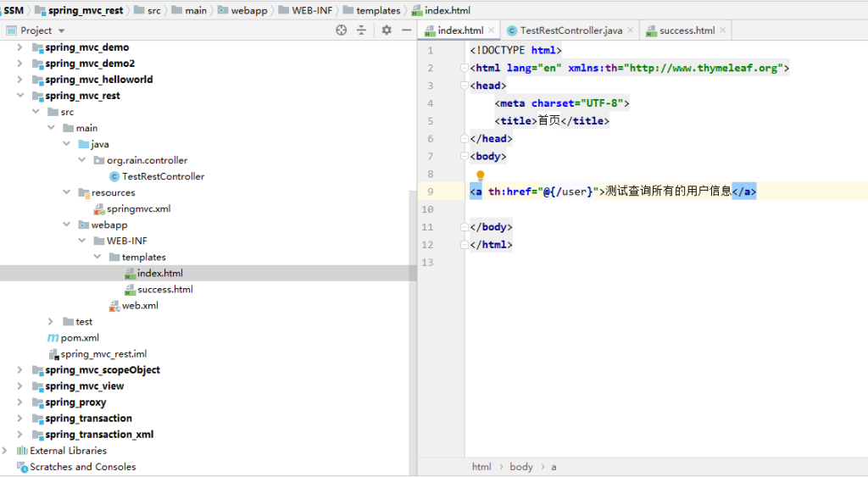The width and height of the screenshot is (868, 477).
Task: Expand the test folder
Action: (51, 321)
